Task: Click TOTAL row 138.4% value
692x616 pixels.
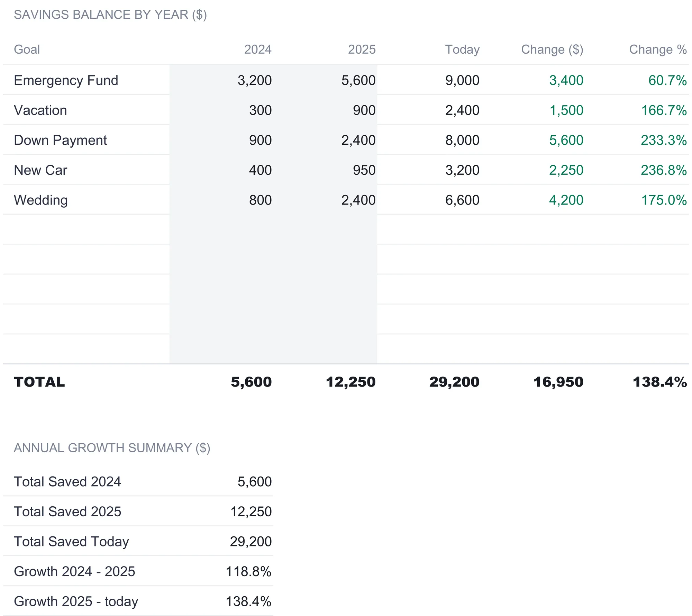Action: click(x=660, y=382)
